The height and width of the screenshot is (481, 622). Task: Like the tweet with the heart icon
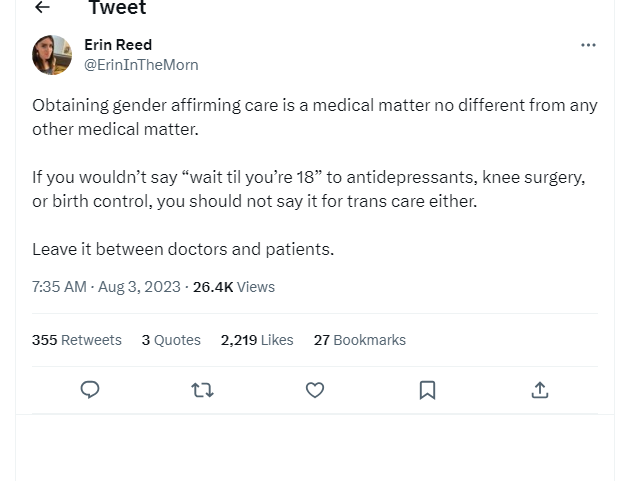(315, 389)
